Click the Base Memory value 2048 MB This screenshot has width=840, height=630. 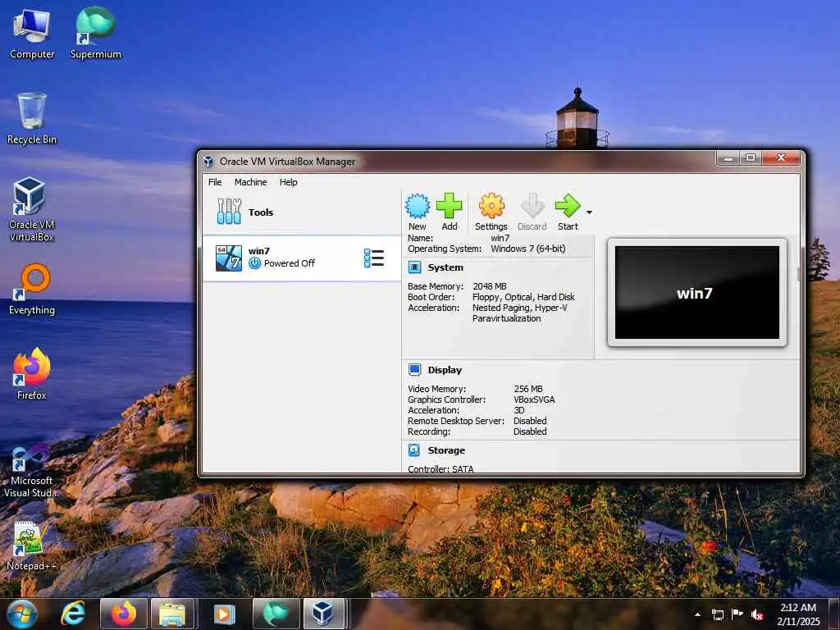point(490,286)
